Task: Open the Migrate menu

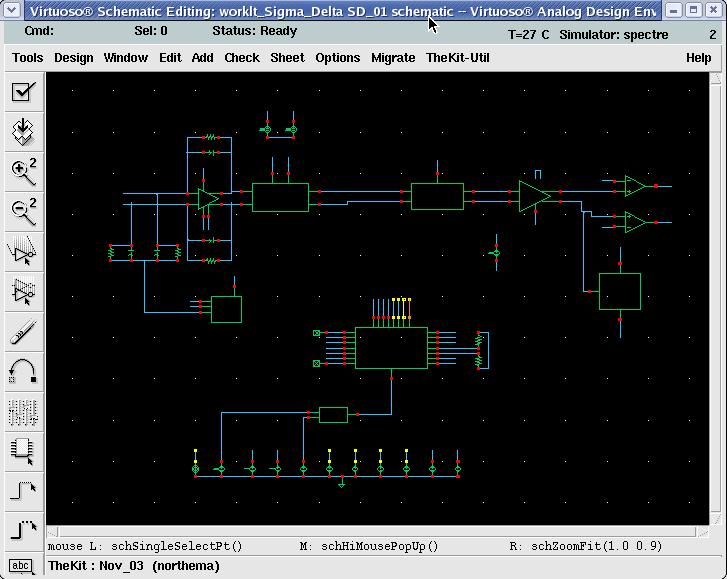Action: [393, 57]
